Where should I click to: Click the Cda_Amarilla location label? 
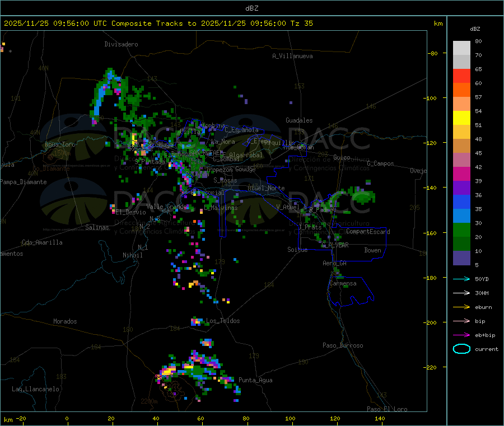coord(42,242)
